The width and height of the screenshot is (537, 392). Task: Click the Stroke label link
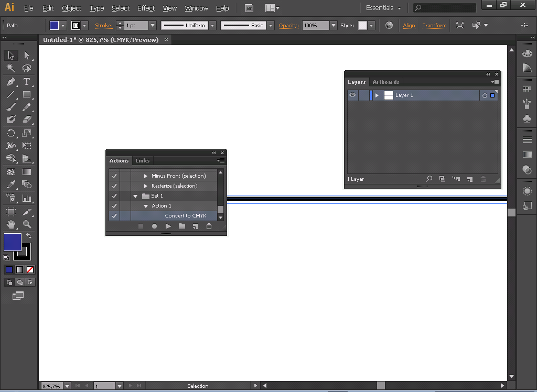point(104,25)
